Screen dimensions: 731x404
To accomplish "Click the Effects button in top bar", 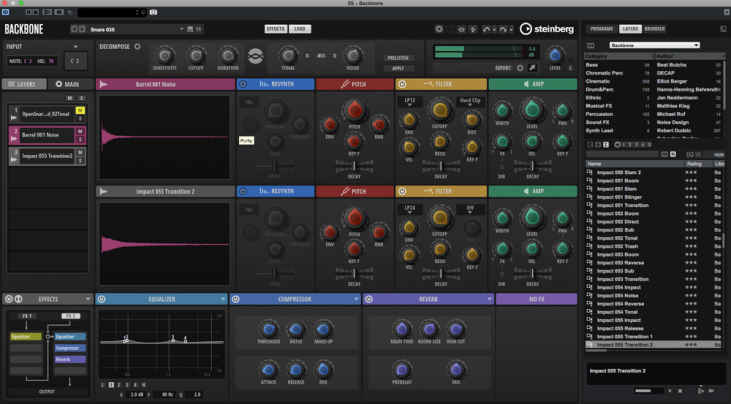I will point(275,29).
